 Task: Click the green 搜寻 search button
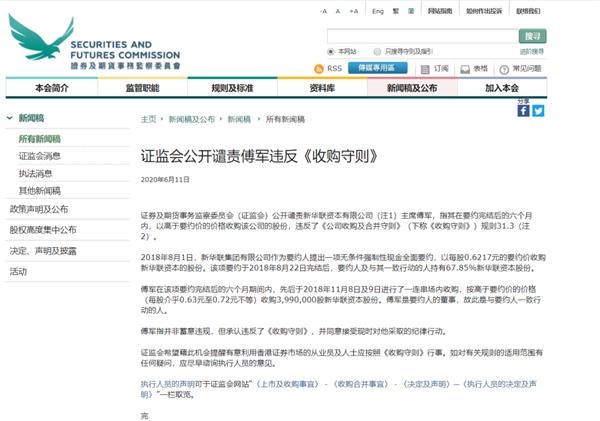pos(532,36)
